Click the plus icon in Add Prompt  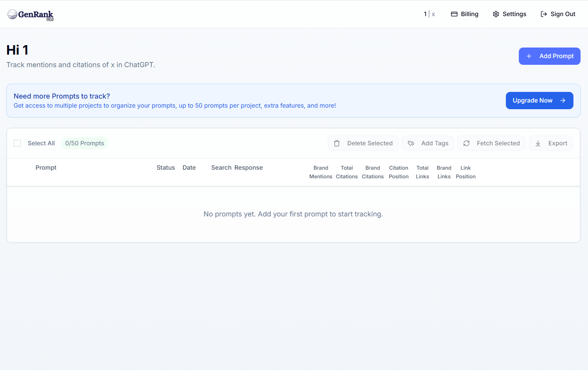529,56
